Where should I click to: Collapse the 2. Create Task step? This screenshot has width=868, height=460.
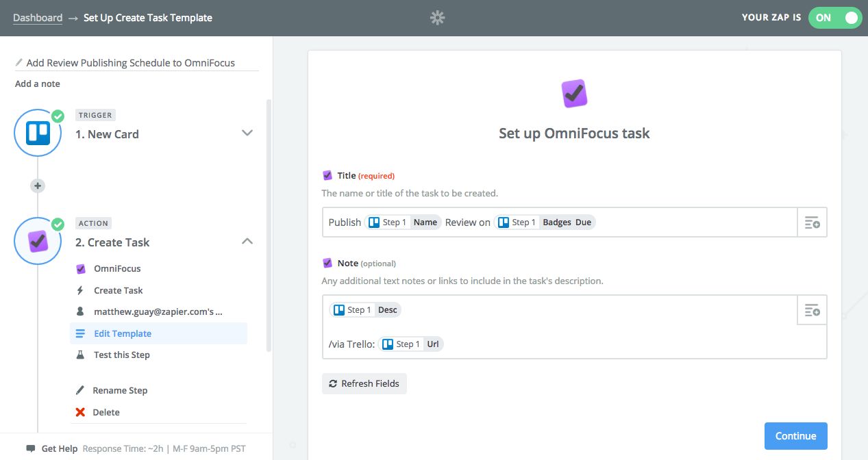(248, 241)
